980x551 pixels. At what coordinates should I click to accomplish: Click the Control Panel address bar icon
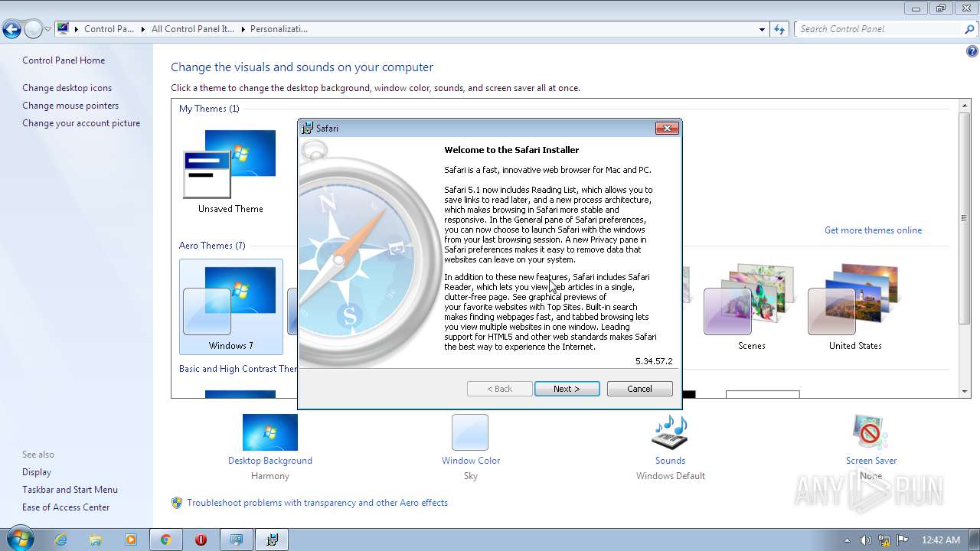[x=63, y=29]
